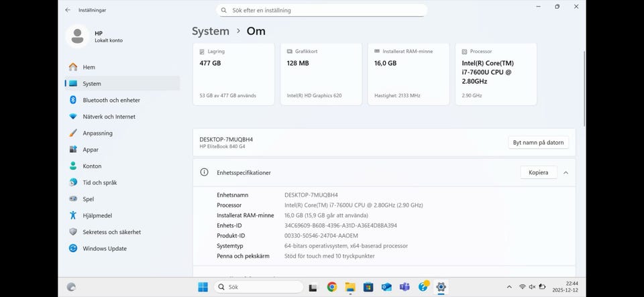Open File Explorer from the taskbar
Viewport: 644px width, 297px height.
pyautogui.click(x=350, y=287)
